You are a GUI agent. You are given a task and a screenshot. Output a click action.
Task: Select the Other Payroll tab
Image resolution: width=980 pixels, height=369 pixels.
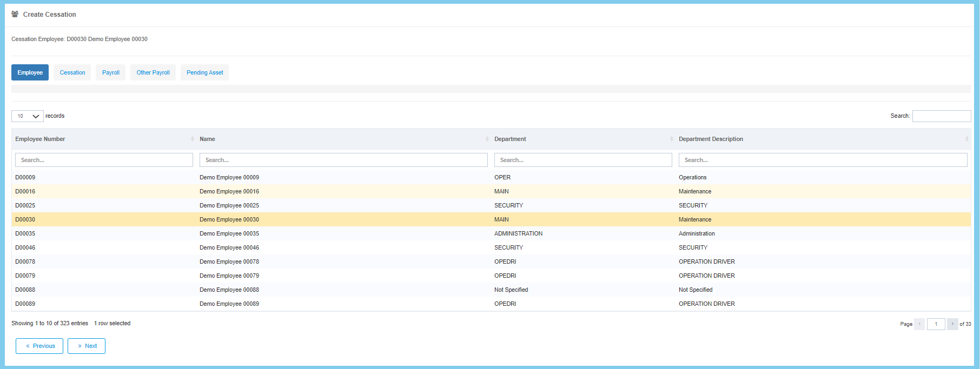tap(153, 72)
